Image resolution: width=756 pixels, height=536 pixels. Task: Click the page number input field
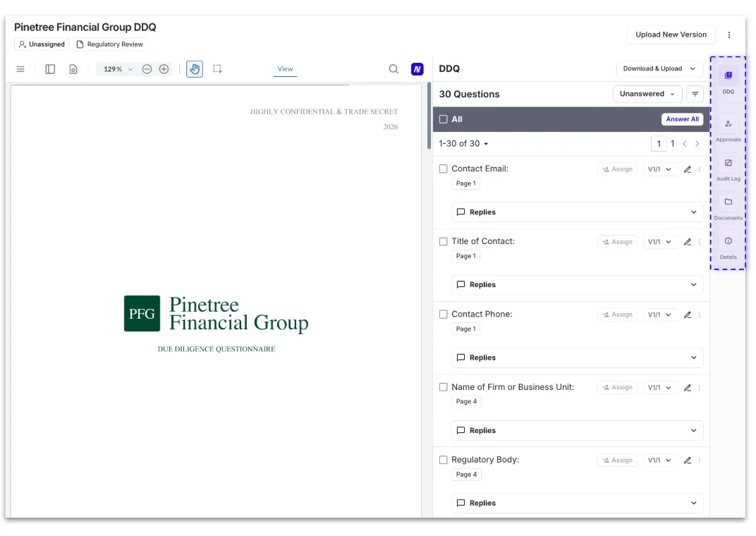(659, 144)
